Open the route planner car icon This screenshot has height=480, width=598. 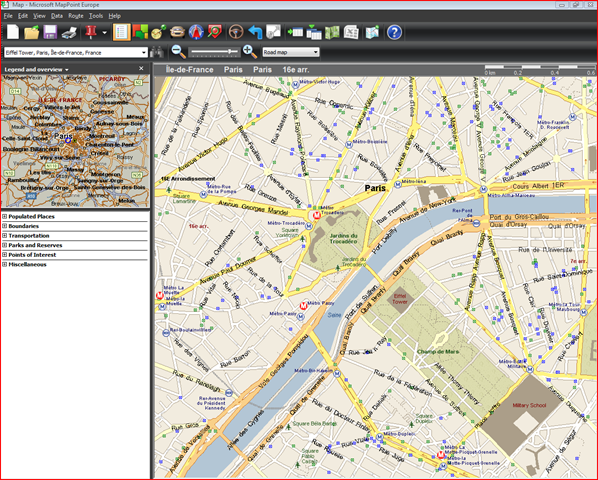click(x=177, y=32)
